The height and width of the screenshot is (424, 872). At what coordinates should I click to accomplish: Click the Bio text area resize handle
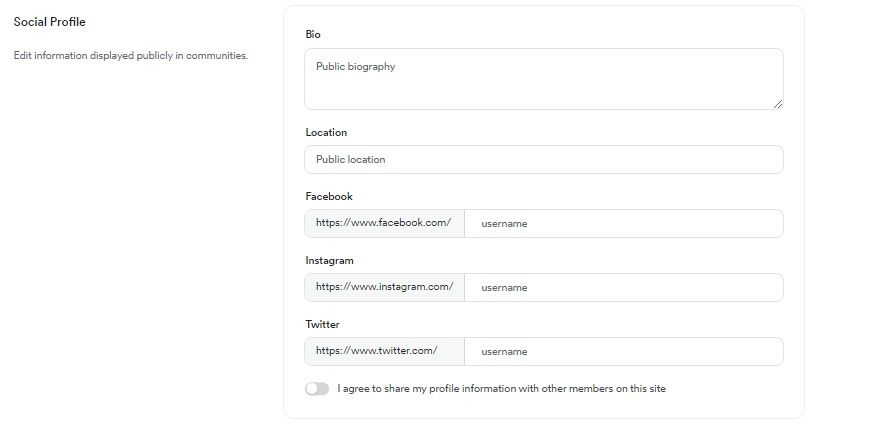pos(777,103)
